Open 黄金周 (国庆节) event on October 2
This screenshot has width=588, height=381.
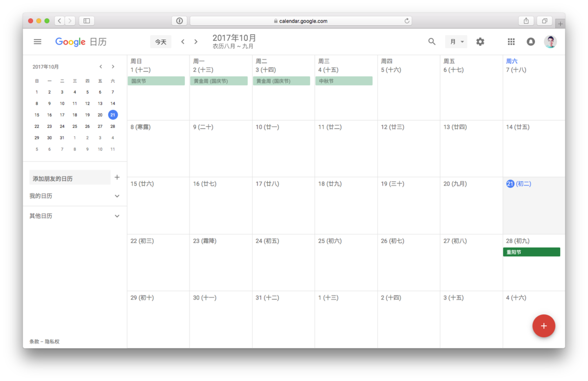(x=218, y=81)
